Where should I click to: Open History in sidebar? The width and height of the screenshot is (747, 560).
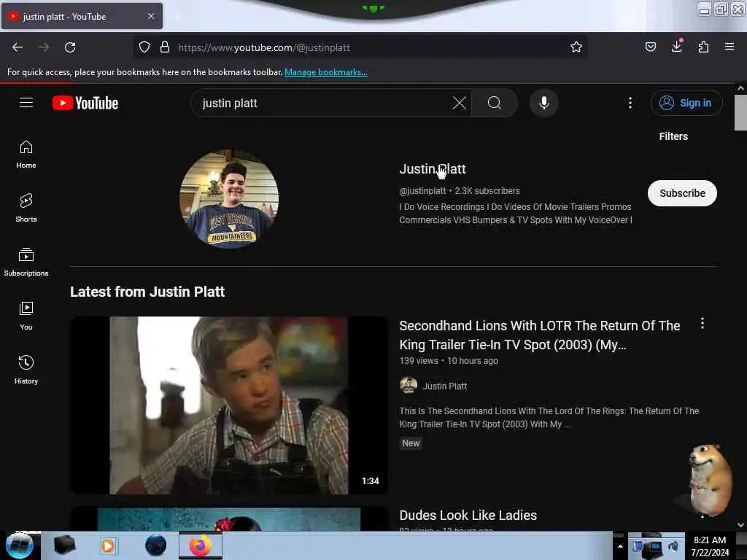(26, 370)
